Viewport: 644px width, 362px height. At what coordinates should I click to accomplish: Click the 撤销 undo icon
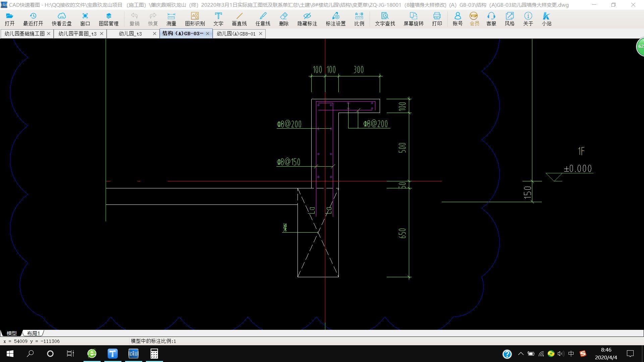pos(135,19)
